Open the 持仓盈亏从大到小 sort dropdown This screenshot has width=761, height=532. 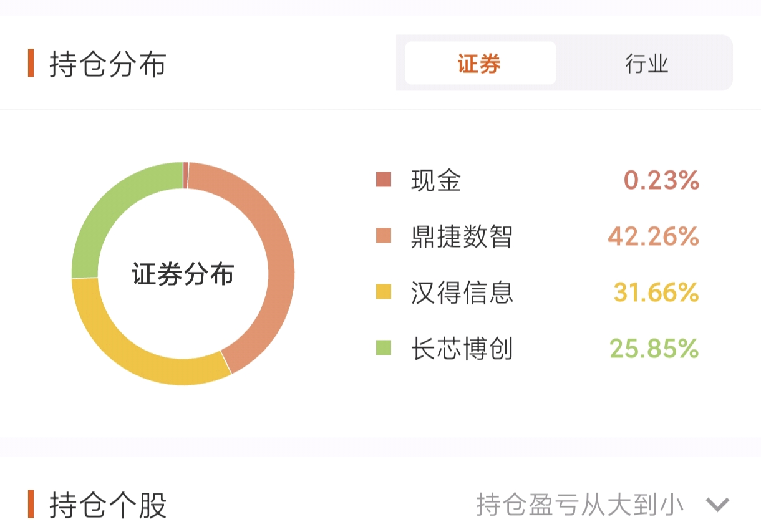pos(579,505)
